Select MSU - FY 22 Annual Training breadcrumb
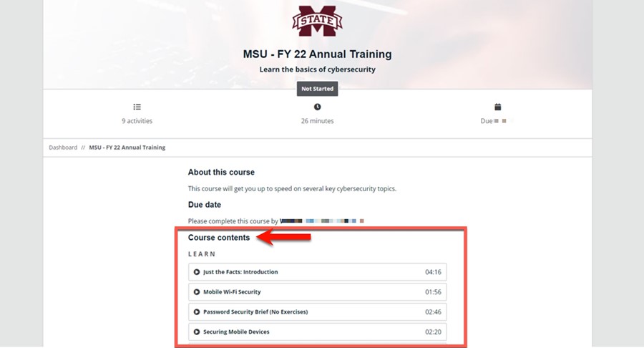The height and width of the screenshot is (348, 644). coord(127,148)
